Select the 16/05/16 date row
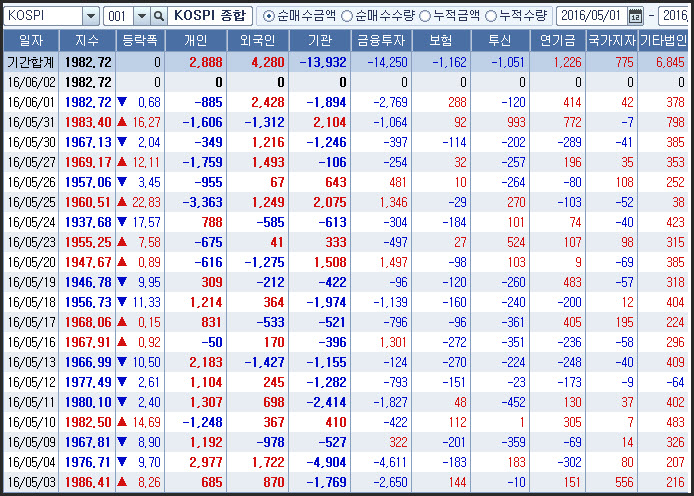The width and height of the screenshot is (694, 496). (x=346, y=342)
